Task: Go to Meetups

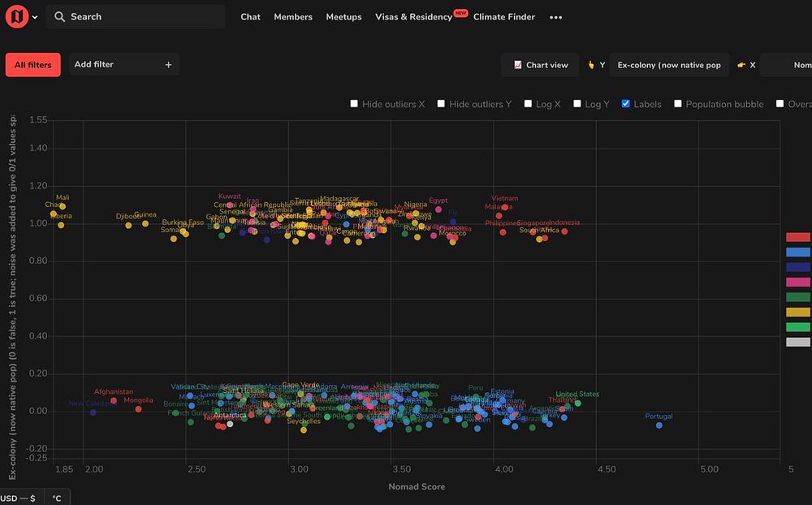Action: 343,16
